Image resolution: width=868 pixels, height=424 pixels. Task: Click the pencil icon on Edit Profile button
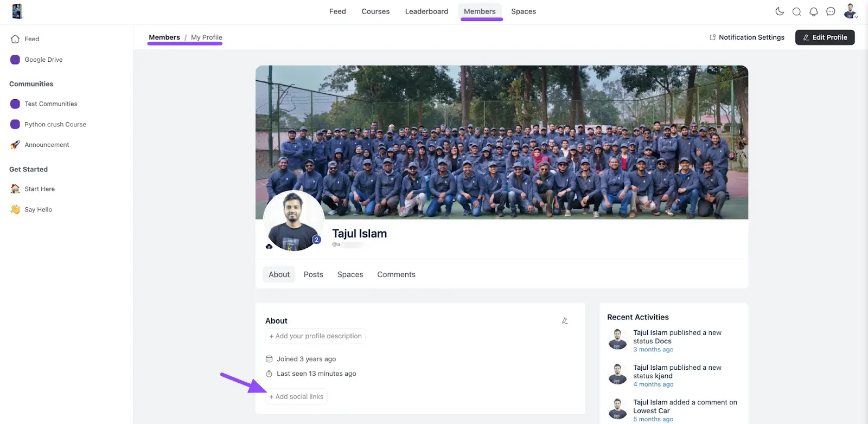806,37
